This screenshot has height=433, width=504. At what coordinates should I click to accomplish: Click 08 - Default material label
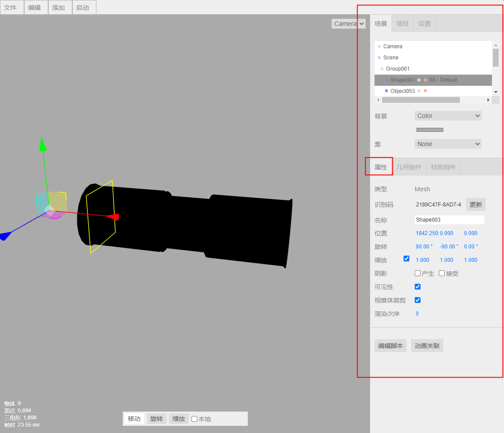pyautogui.click(x=443, y=80)
